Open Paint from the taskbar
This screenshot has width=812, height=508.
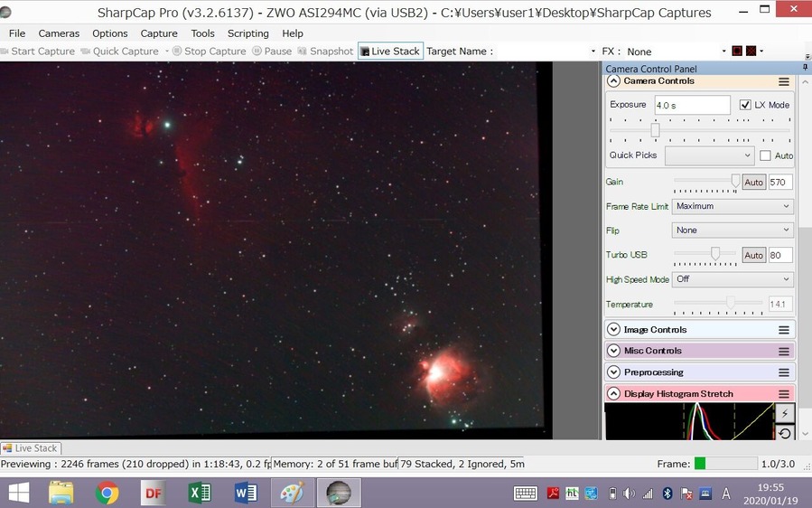[x=292, y=493]
